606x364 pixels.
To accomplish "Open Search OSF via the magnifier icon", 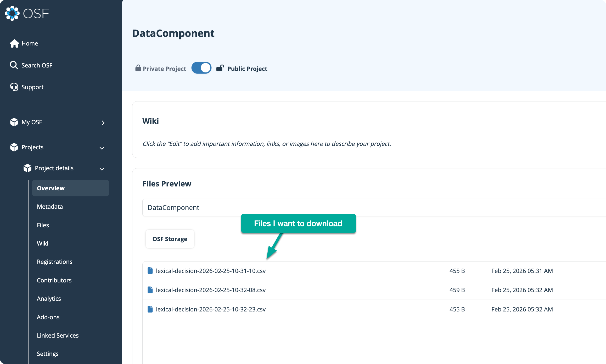I will [x=14, y=65].
